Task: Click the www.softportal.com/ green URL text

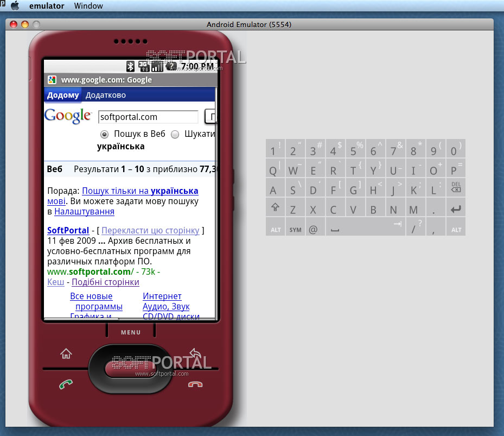Action: coord(90,271)
